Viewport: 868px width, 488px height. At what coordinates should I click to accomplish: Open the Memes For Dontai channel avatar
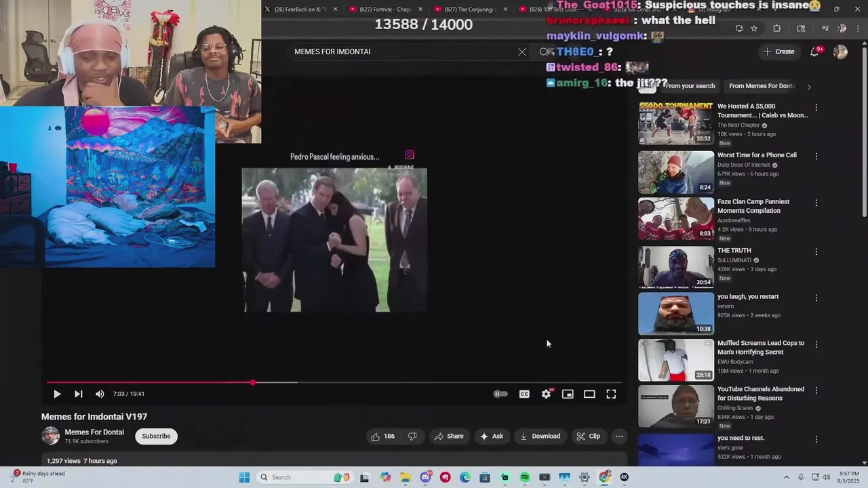[x=51, y=436]
